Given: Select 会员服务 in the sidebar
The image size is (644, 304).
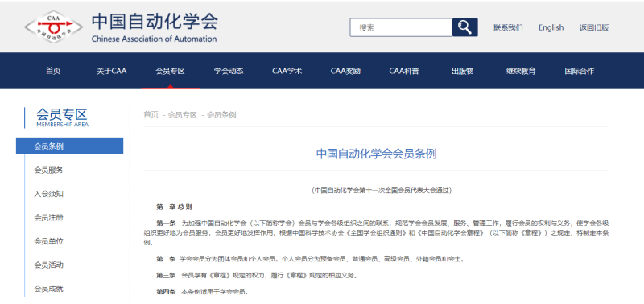Looking at the screenshot, I should [x=49, y=170].
